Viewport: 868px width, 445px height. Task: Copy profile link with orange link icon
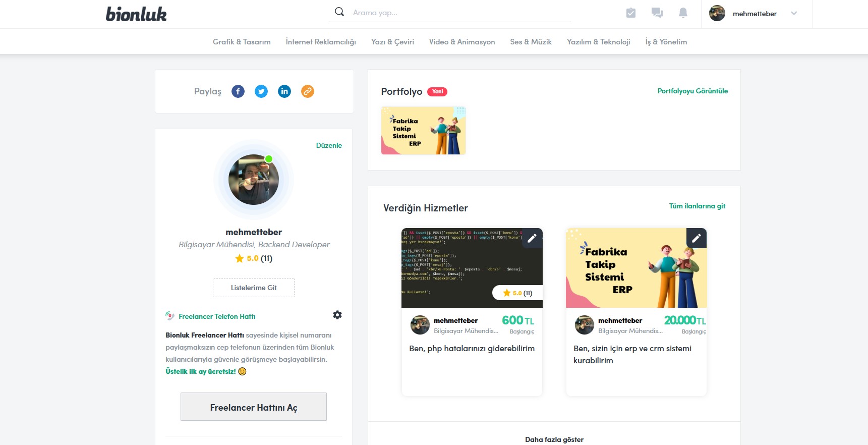point(308,91)
